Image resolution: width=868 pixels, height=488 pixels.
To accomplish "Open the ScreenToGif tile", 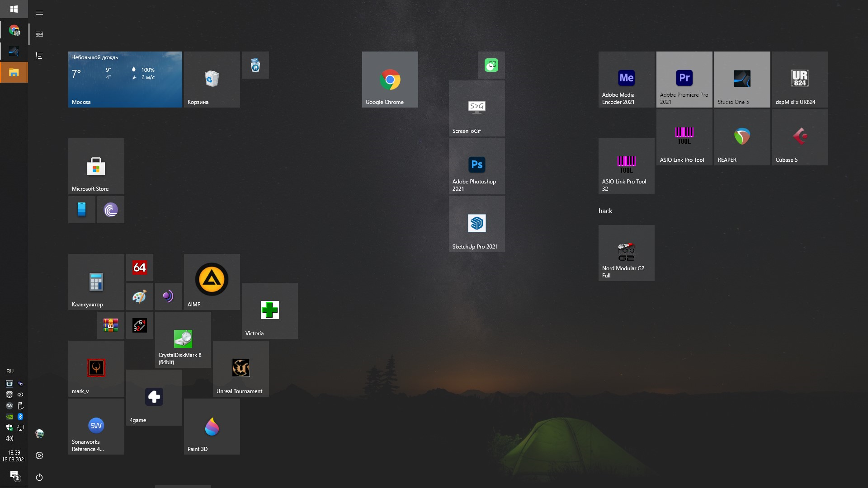I will pyautogui.click(x=476, y=108).
